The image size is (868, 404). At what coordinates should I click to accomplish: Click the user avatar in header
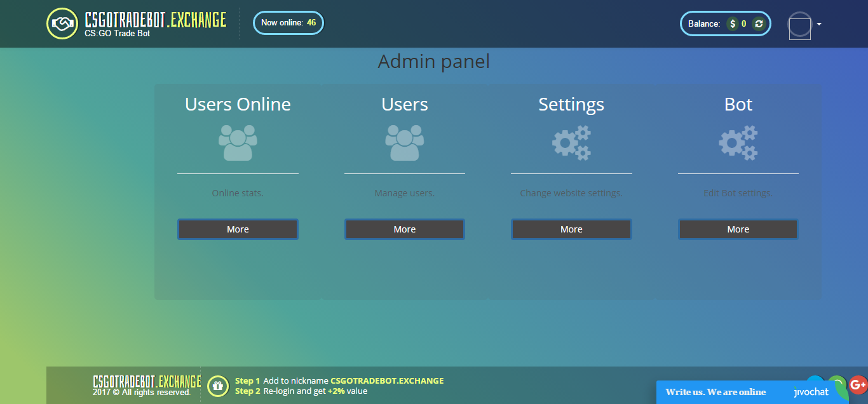(x=800, y=25)
